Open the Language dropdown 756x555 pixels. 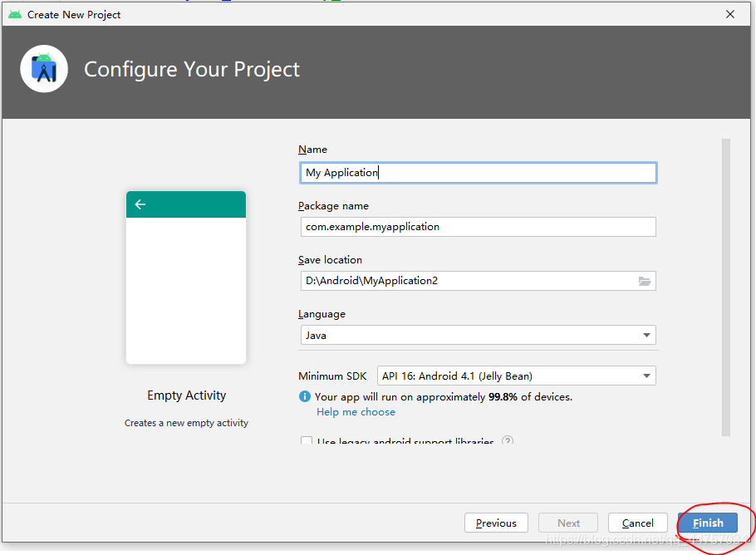tap(478, 334)
